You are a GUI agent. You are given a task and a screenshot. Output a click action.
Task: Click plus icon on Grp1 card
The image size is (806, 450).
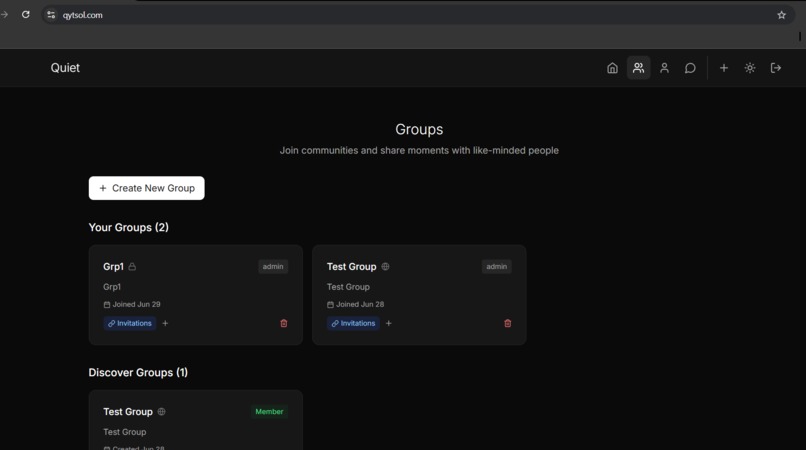click(x=165, y=323)
